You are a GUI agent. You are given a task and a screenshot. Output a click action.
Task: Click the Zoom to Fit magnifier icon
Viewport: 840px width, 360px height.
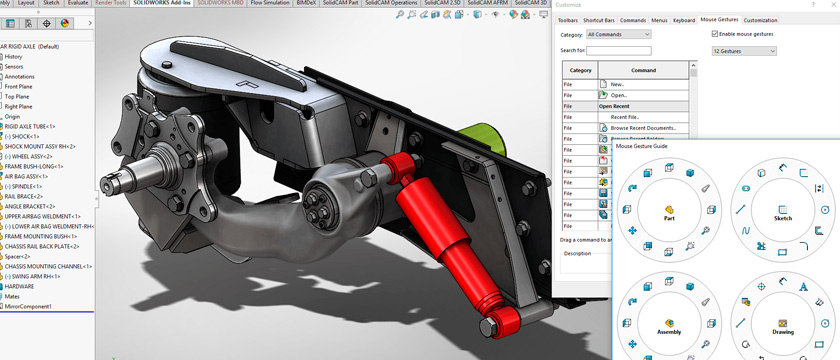400,14
